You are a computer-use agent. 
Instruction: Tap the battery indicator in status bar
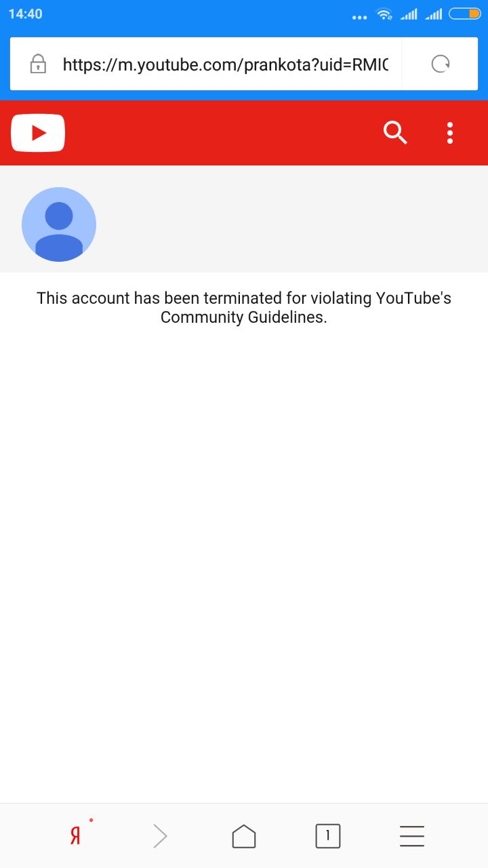click(x=465, y=14)
